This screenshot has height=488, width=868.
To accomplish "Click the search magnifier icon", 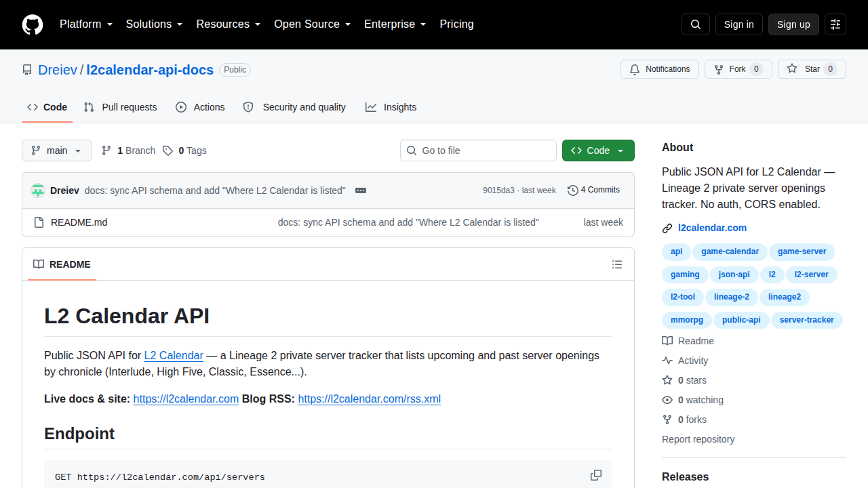I will (x=696, y=24).
